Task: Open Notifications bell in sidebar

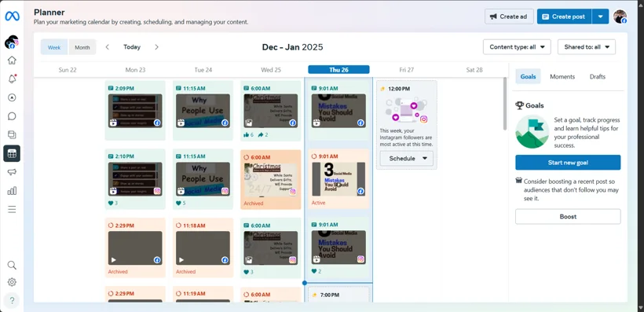Action: point(12,79)
